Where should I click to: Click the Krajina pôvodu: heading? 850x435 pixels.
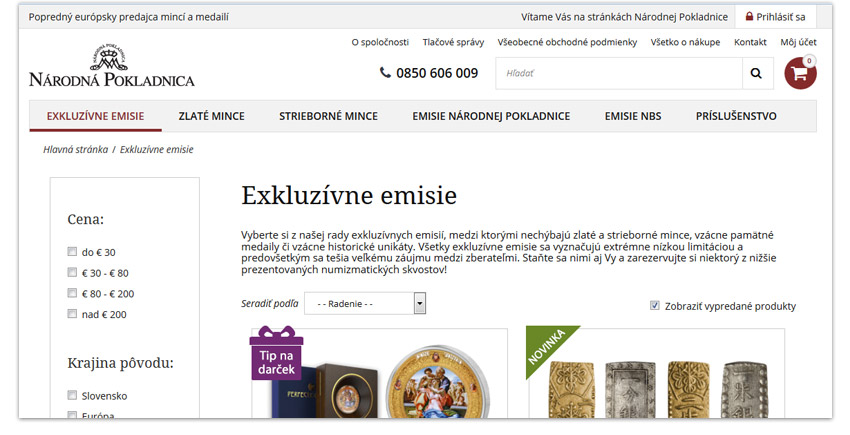[x=120, y=363]
